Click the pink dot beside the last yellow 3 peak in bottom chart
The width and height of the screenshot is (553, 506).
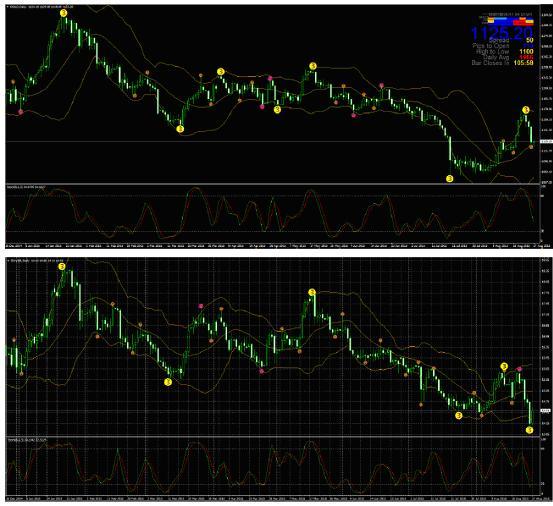pyautogui.click(x=519, y=369)
